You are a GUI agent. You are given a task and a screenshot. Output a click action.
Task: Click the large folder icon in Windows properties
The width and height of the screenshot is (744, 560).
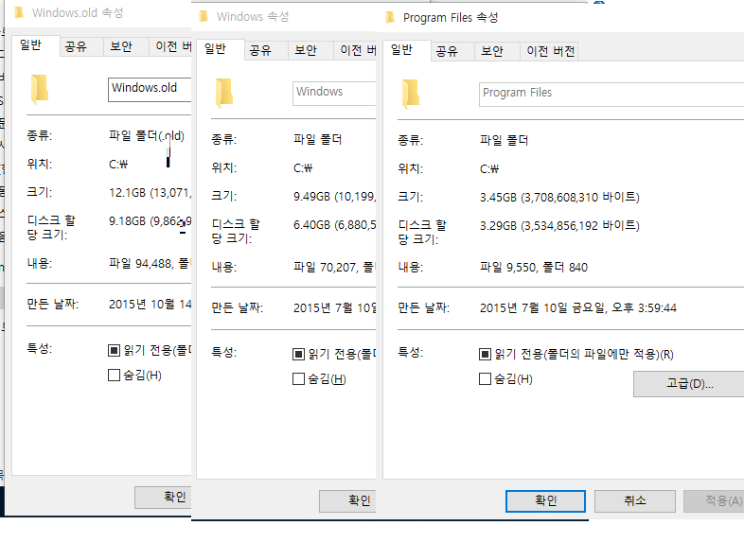pos(224,93)
